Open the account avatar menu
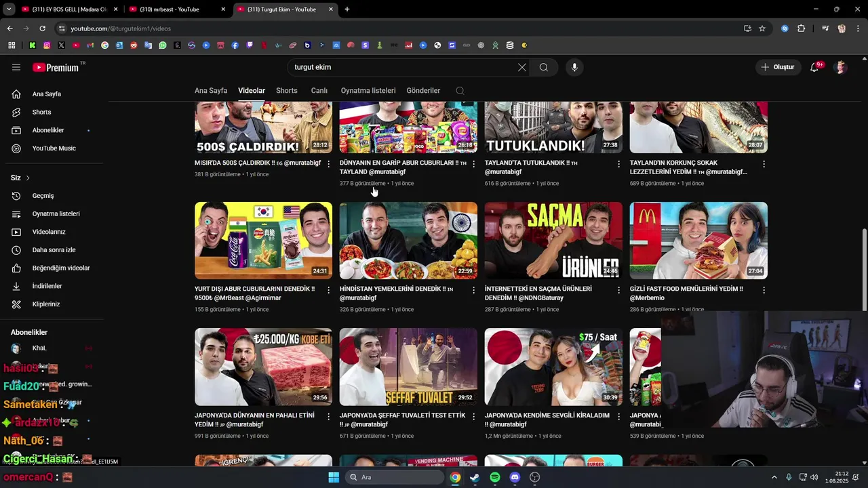Image resolution: width=868 pixels, height=488 pixels. [841, 67]
